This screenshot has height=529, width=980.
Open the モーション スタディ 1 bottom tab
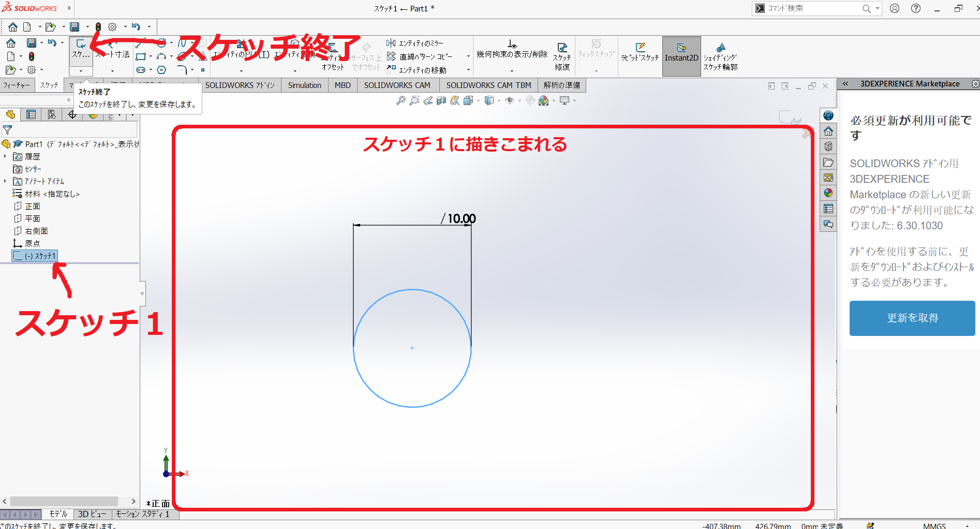tap(143, 514)
